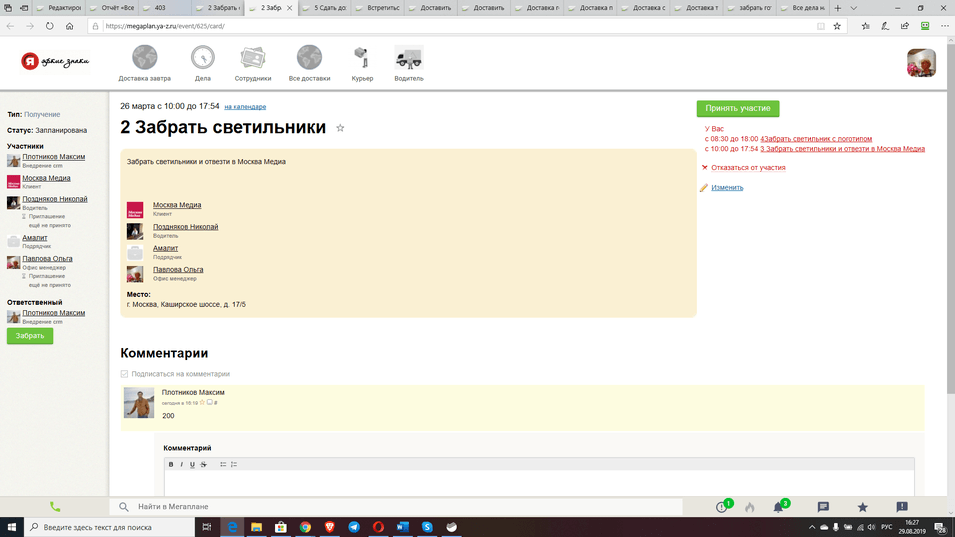The width and height of the screenshot is (955, 537).
Task: Open the browser tabs list chevron
Action: pos(853,8)
